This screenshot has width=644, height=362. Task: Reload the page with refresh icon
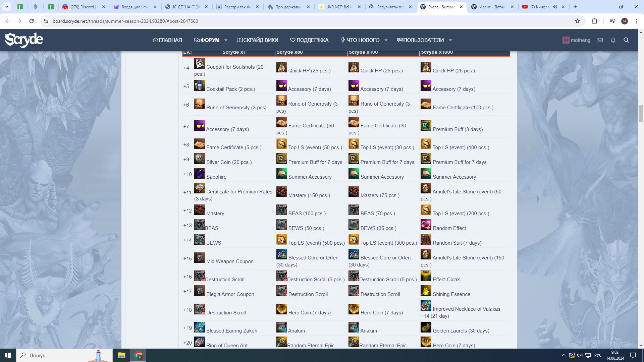point(32,21)
